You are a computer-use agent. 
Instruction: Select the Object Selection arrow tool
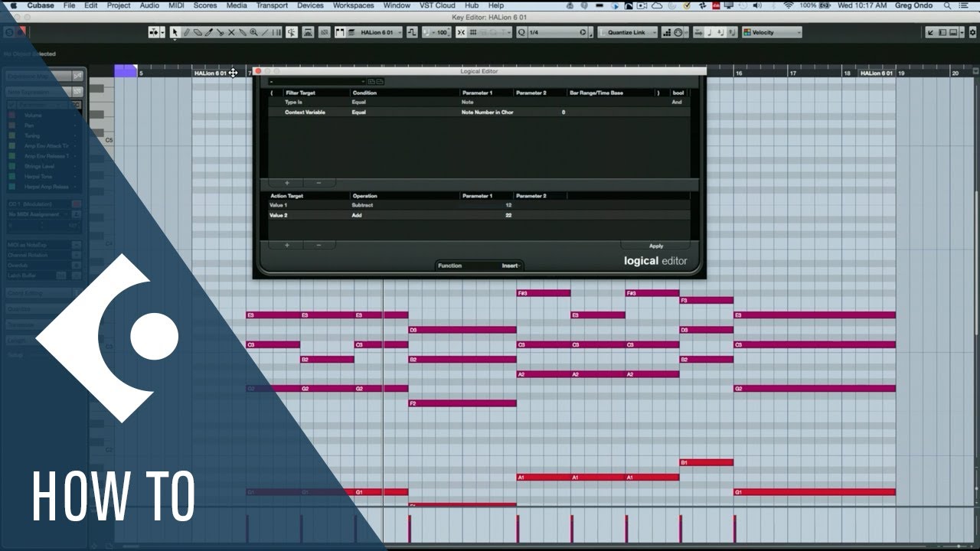point(175,32)
